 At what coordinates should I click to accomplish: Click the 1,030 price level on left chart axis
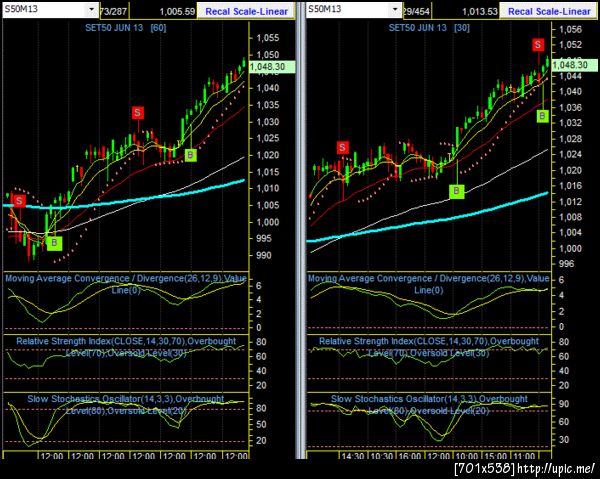click(x=267, y=122)
